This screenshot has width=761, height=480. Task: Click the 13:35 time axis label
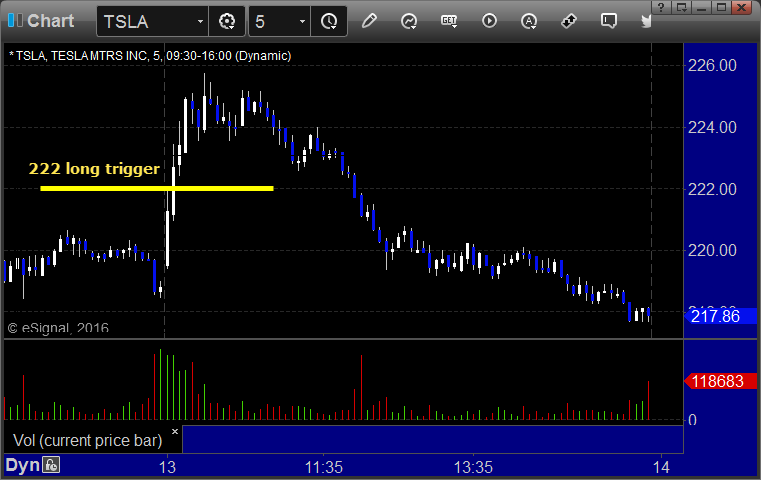pos(473,467)
